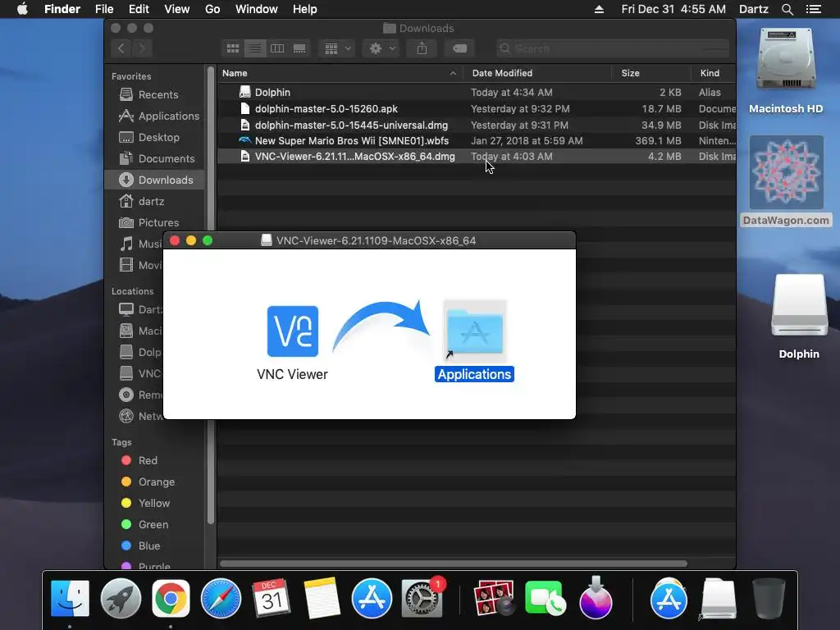Open Google Chrome from the Dock
840x630 pixels.
coord(171,598)
